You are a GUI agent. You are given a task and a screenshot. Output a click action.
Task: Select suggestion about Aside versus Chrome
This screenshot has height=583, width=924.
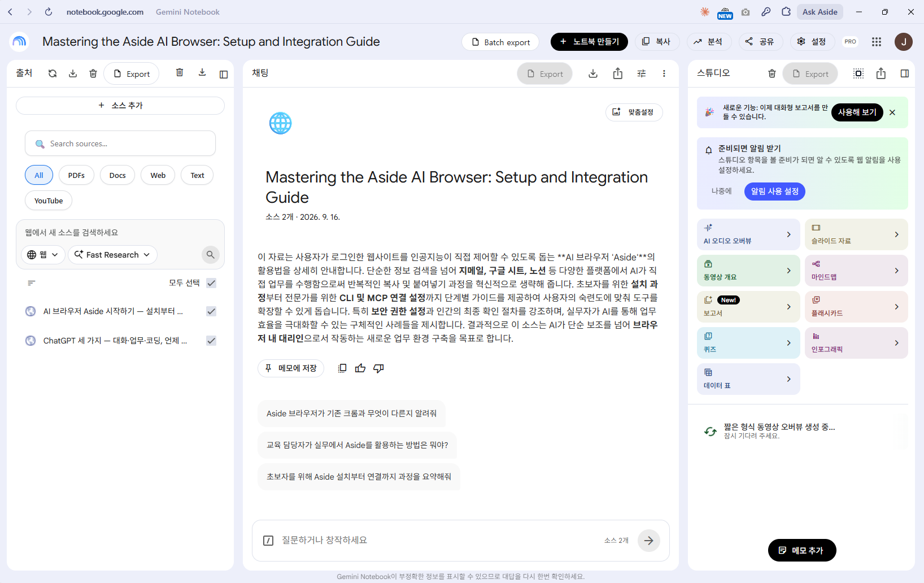click(351, 414)
